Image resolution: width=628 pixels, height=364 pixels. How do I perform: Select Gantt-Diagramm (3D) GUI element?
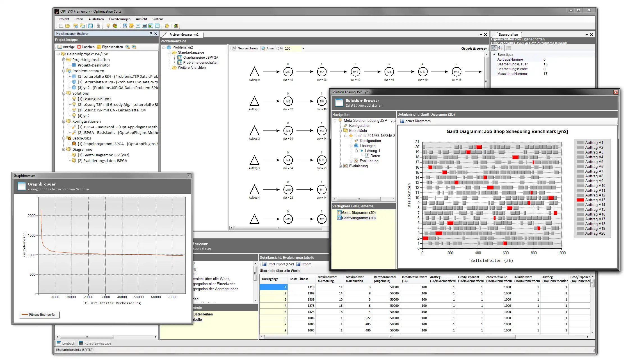pos(358,213)
